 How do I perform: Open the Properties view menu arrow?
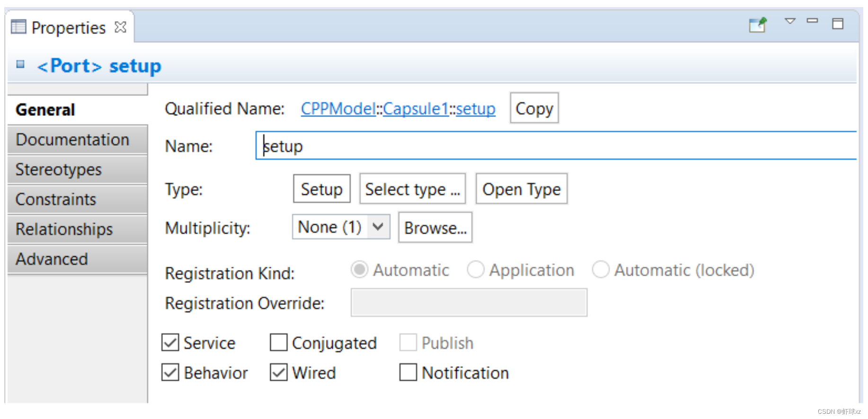point(790,21)
